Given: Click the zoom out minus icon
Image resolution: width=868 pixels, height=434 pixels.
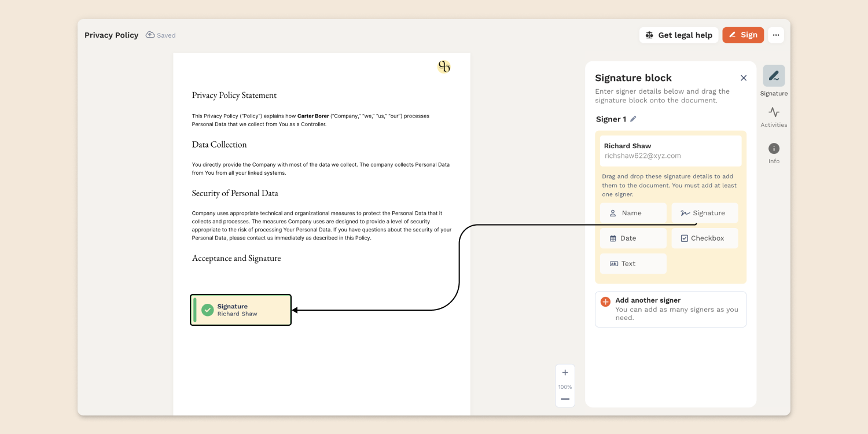Looking at the screenshot, I should pos(565,399).
